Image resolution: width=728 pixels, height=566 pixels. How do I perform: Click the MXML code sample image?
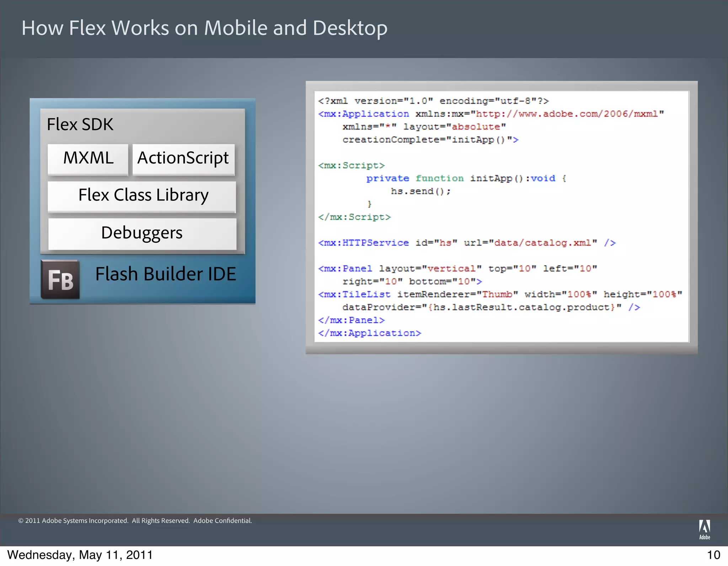tap(502, 217)
